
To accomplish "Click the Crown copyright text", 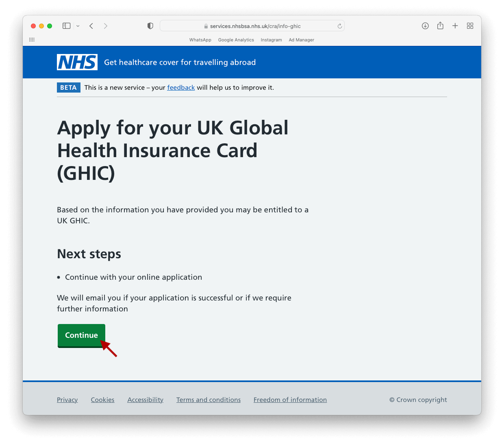I will tap(418, 400).
